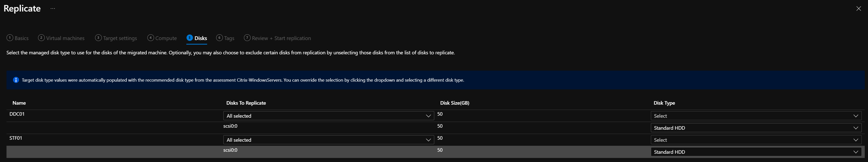Viewport: 868px width, 162px height.
Task: Go to the Virtual machines step tab
Action: tap(61, 38)
